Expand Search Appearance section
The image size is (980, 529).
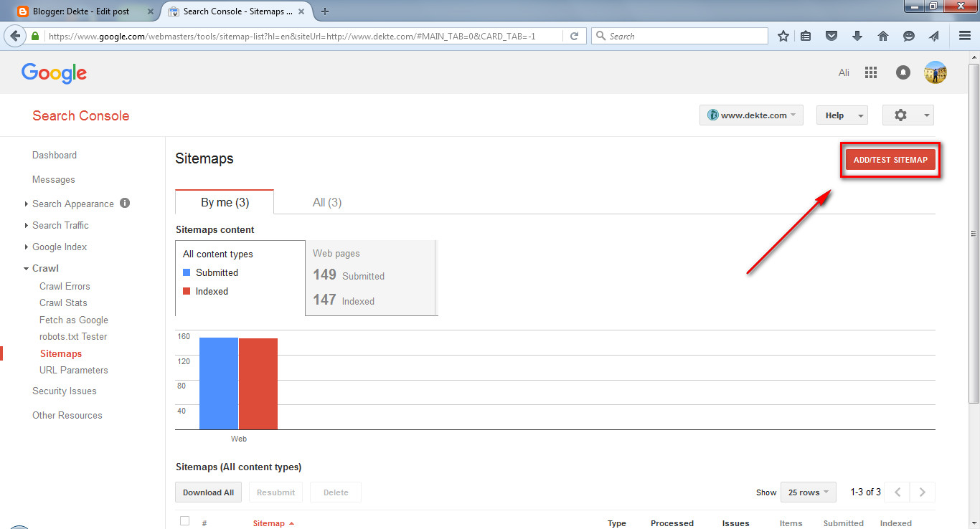[x=27, y=204]
